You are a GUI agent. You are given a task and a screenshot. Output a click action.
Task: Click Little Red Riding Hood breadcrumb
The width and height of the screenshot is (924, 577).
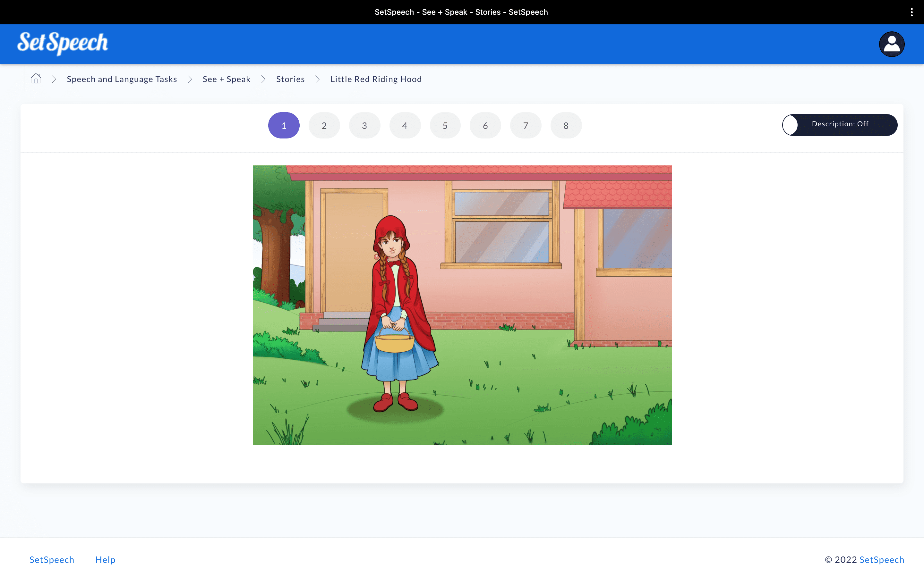376,79
